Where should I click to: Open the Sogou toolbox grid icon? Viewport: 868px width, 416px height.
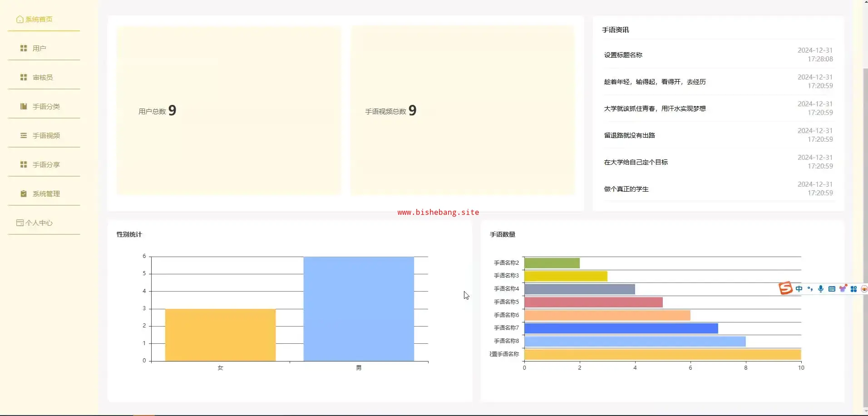853,289
